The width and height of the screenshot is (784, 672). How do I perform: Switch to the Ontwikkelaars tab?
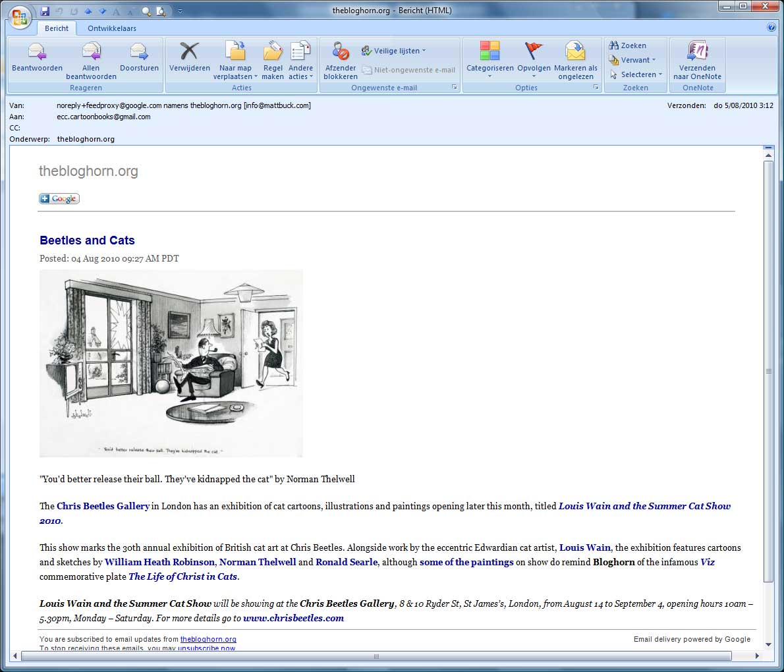click(111, 28)
